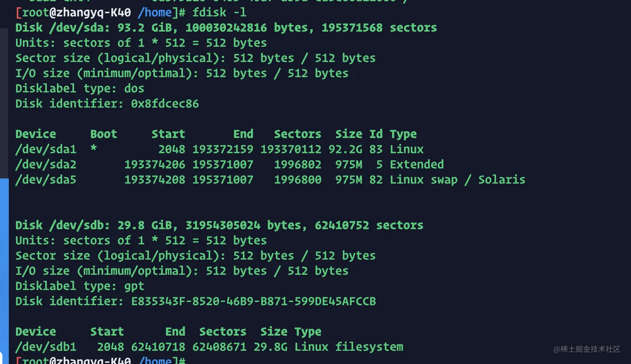The width and height of the screenshot is (631, 364).
Task: Click the /dev/sda2 device entry
Action: 45,165
